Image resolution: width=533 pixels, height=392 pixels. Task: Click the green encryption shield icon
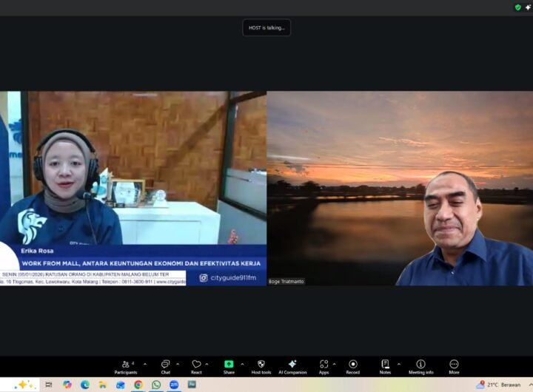(518, 7)
